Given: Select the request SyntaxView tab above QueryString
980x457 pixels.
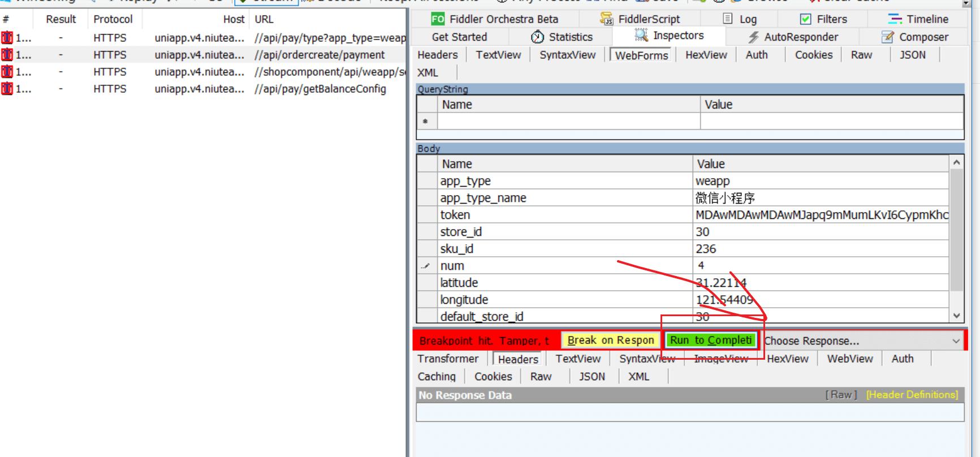Looking at the screenshot, I should pyautogui.click(x=567, y=55).
